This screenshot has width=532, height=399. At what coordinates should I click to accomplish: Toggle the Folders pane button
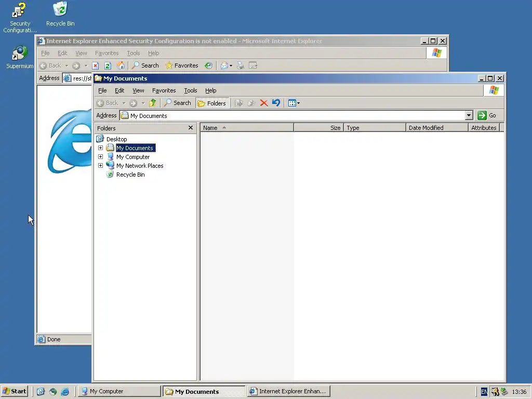click(212, 103)
